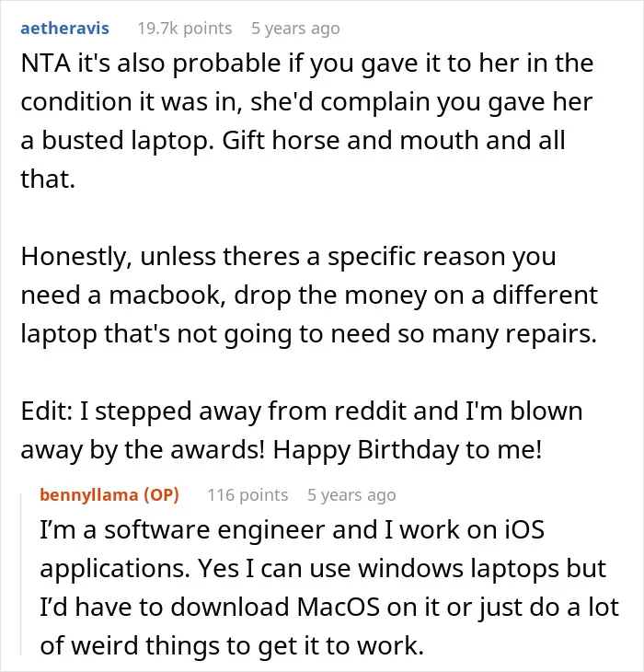This screenshot has width=644, height=672.
Task: Click the "of weird things to get it to work" line
Action: click(x=232, y=646)
